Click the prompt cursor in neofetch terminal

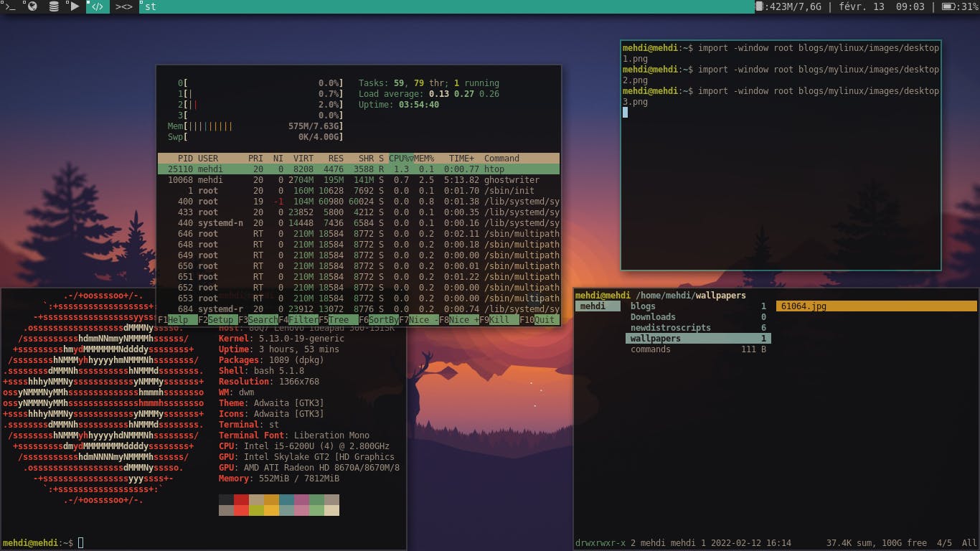pos(80,543)
